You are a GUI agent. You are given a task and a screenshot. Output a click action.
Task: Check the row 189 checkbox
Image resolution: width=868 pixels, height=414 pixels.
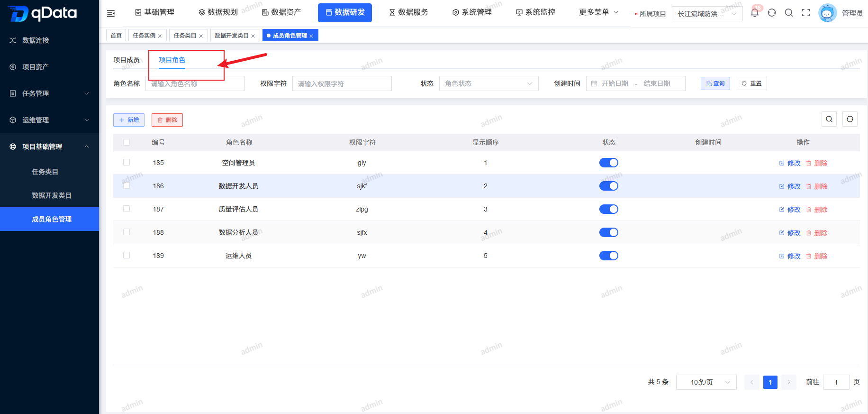127,255
